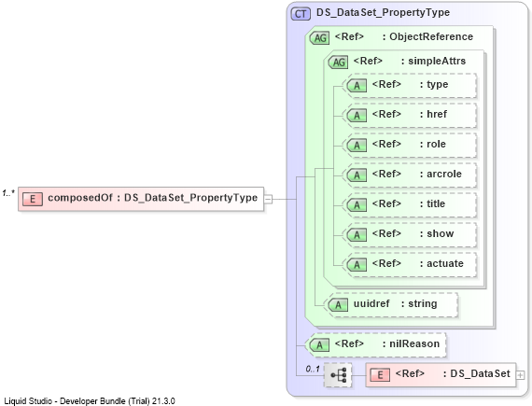Click the E icon of composedOf element
Image resolution: width=532 pixels, height=406 pixels.
33,199
